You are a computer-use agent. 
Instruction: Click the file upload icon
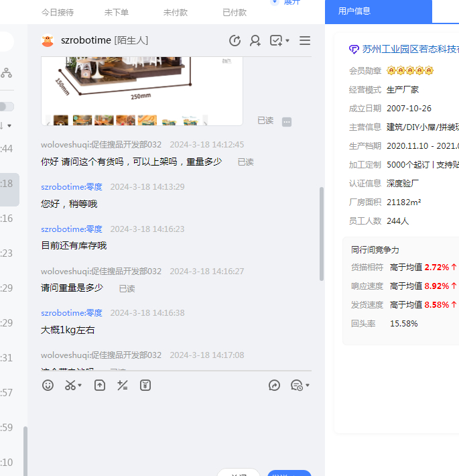tap(100, 385)
